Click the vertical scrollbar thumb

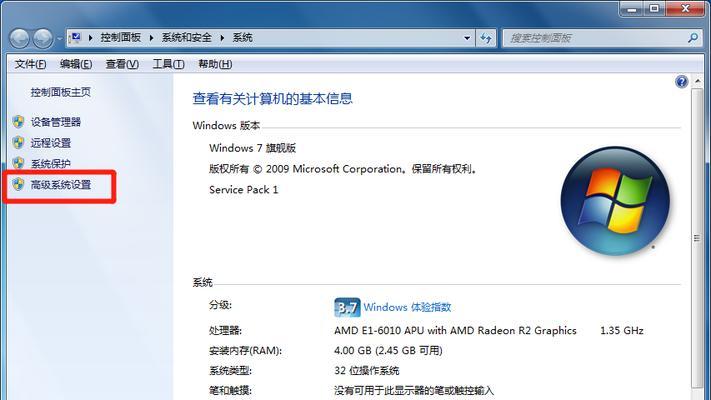click(x=697, y=238)
